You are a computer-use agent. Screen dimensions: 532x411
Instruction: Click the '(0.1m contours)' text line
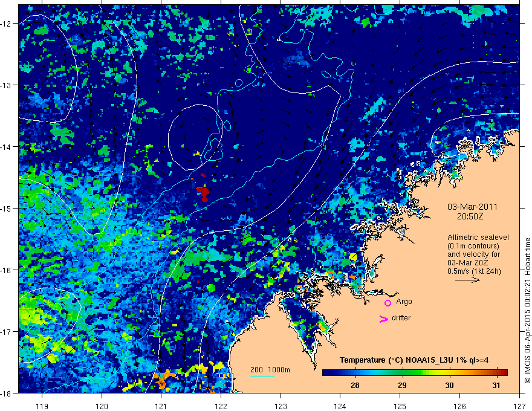point(473,246)
